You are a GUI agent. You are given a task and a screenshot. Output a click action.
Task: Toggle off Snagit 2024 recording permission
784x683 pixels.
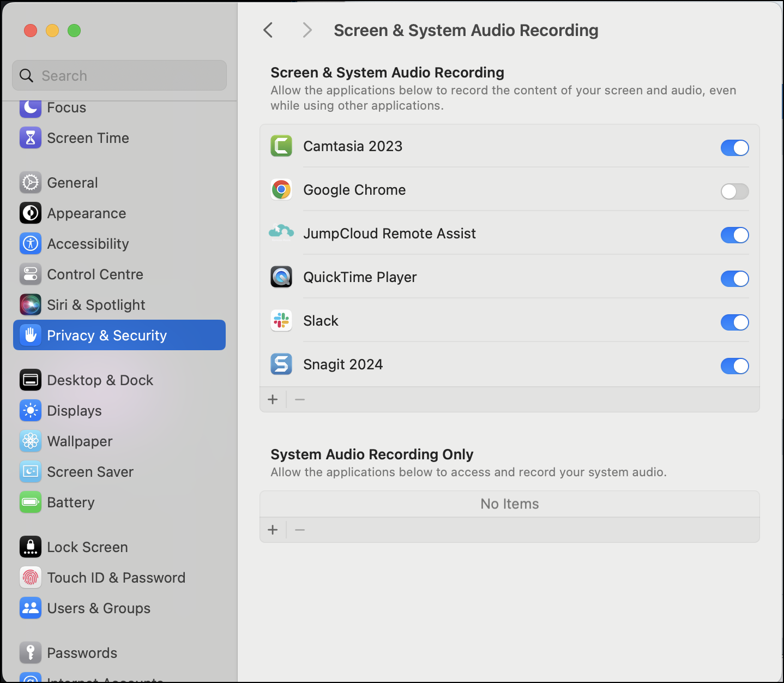pyautogui.click(x=734, y=366)
